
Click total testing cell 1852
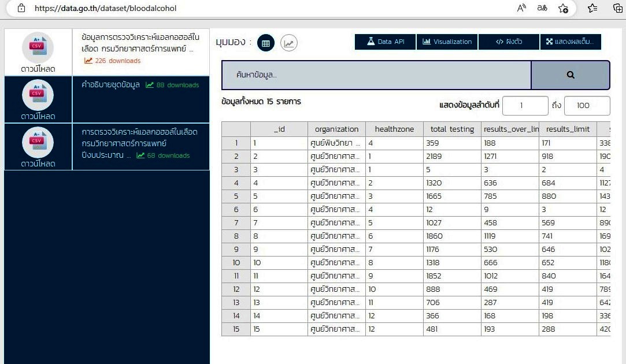coord(453,276)
